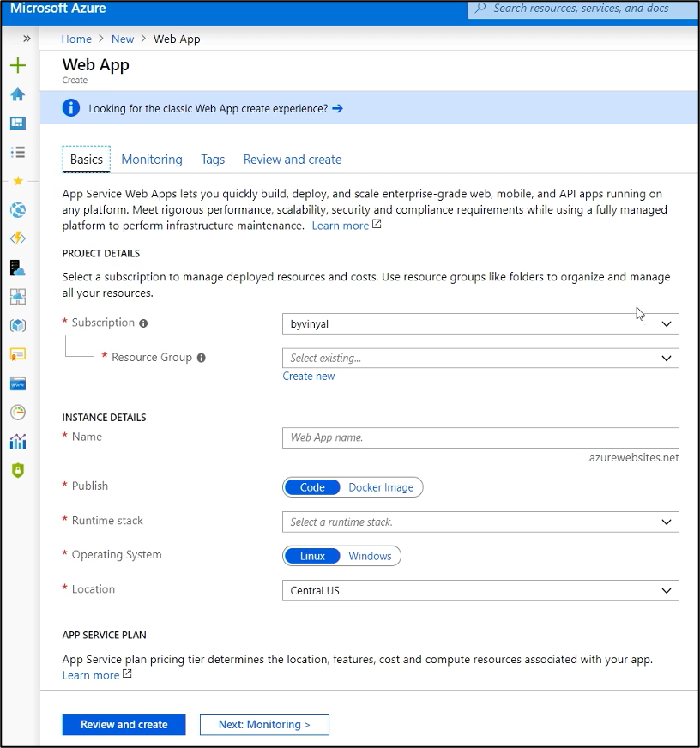Open the Monitor gauge icon in sidebar
Viewport: 700px width, 748px height.
(17, 413)
